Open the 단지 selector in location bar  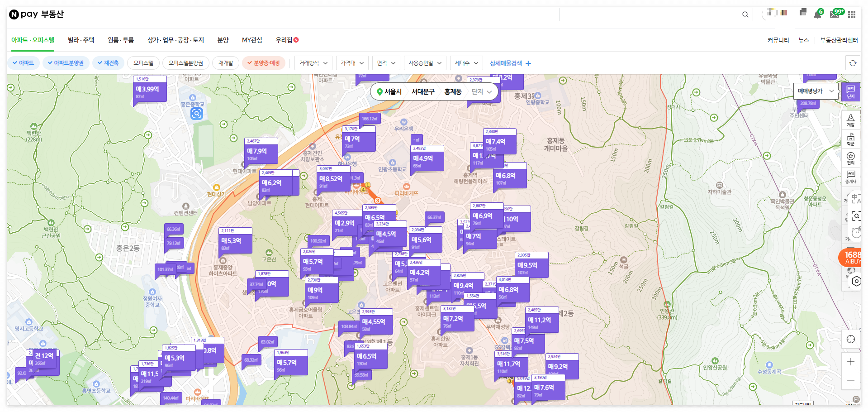481,91
